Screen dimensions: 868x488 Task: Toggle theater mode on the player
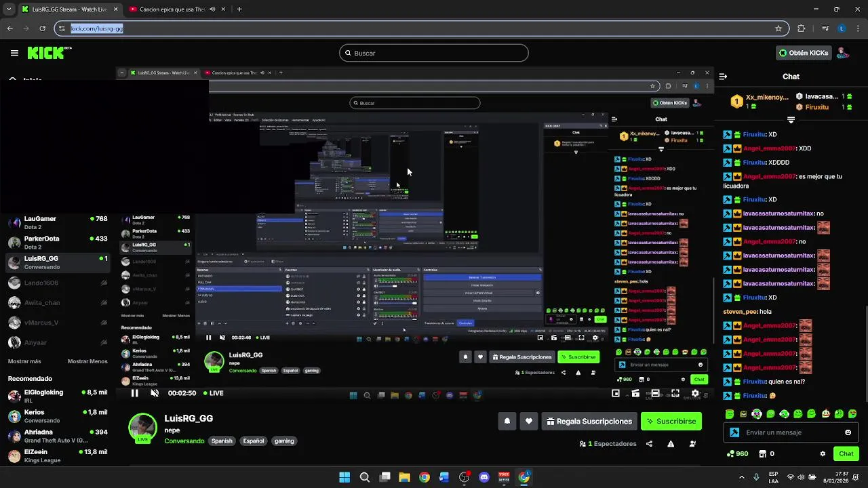pos(655,393)
